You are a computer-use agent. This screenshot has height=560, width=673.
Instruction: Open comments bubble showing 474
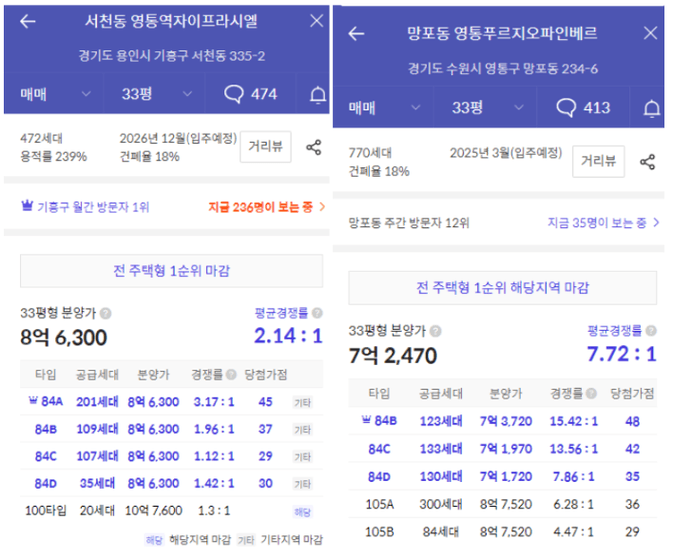251,94
